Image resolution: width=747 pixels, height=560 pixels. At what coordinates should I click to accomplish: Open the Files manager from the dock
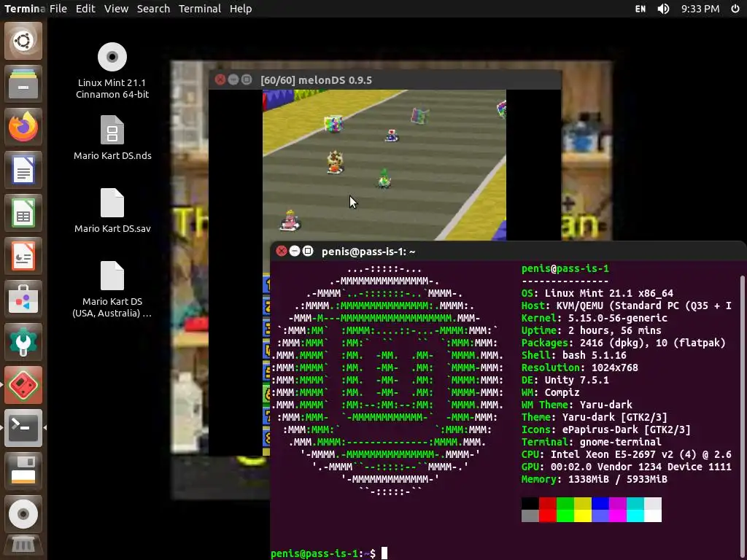pos(23,84)
